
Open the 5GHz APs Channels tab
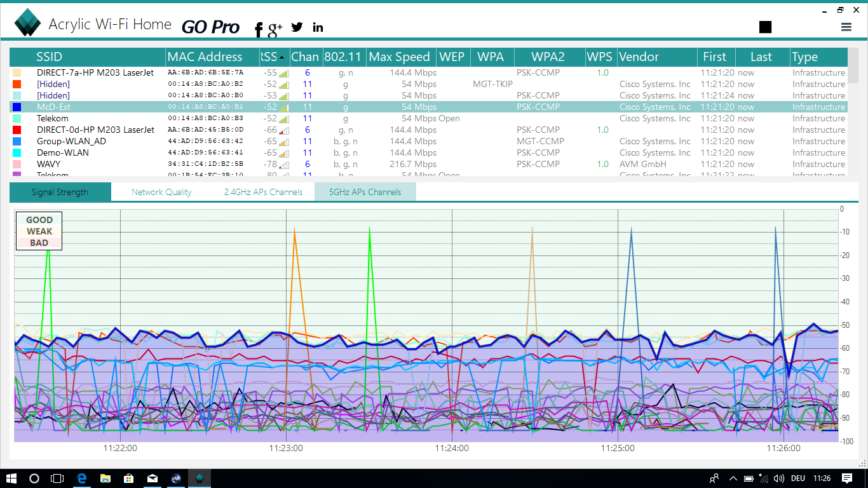[365, 192]
